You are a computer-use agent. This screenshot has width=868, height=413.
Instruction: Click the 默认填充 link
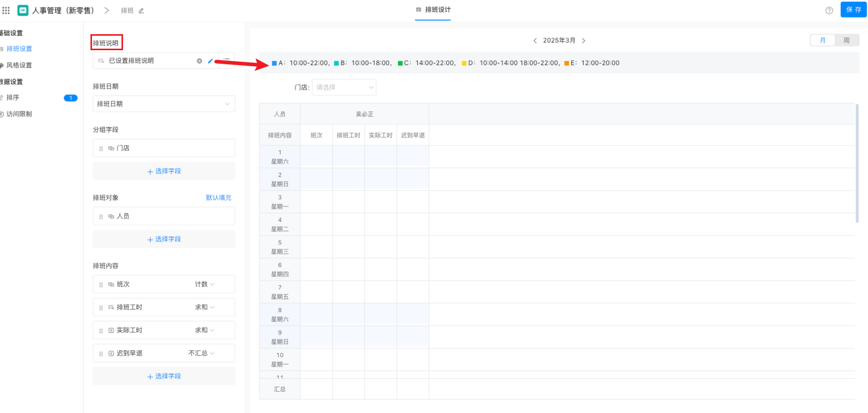(218, 198)
